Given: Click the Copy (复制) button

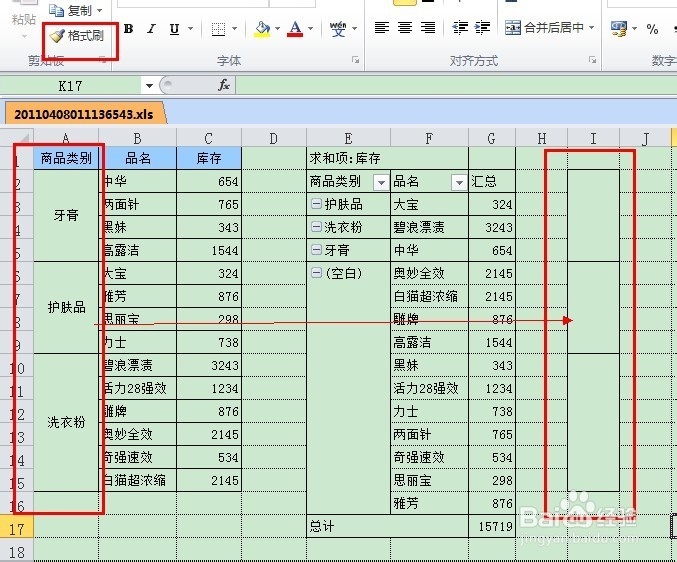Looking at the screenshot, I should point(70,10).
